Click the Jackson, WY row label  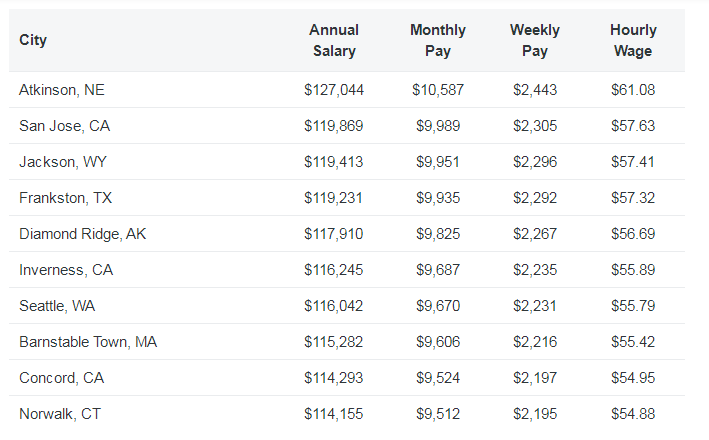[x=62, y=162]
